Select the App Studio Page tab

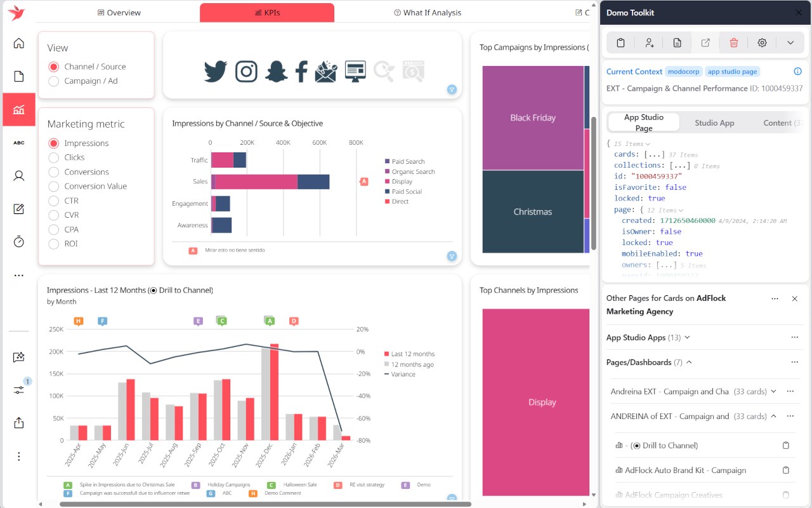click(644, 123)
